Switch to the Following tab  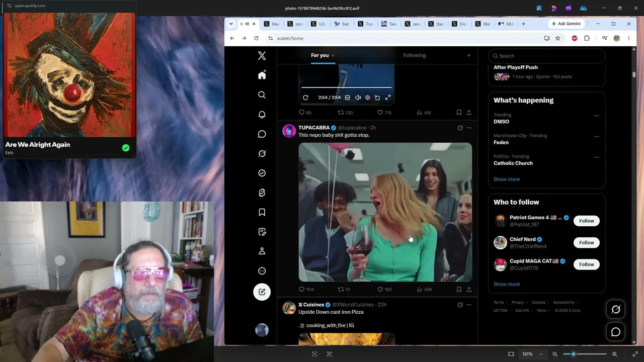click(414, 55)
